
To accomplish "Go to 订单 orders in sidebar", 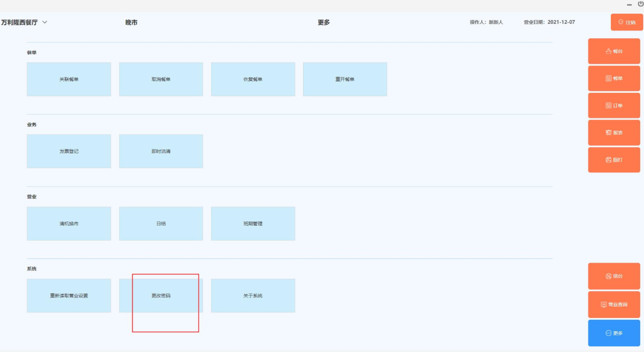I will point(614,106).
